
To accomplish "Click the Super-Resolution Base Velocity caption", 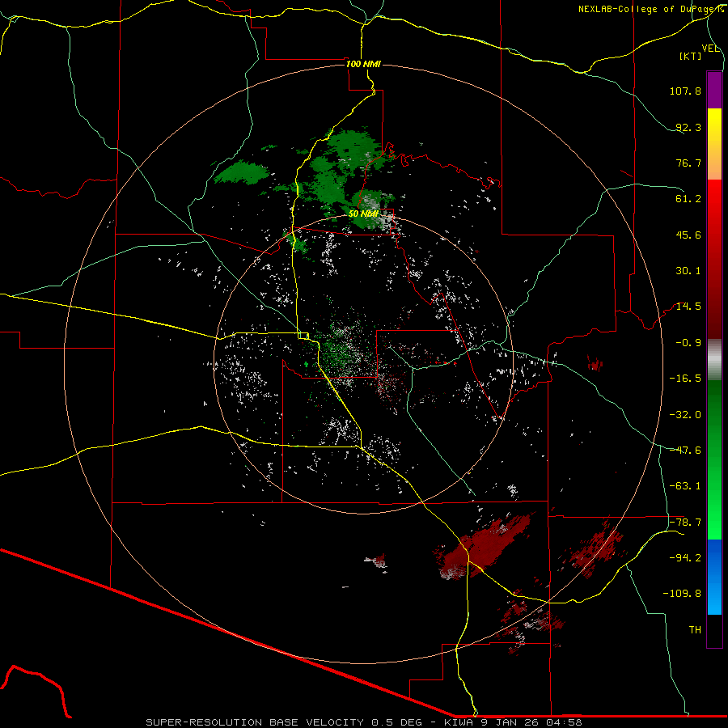I will [x=363, y=722].
